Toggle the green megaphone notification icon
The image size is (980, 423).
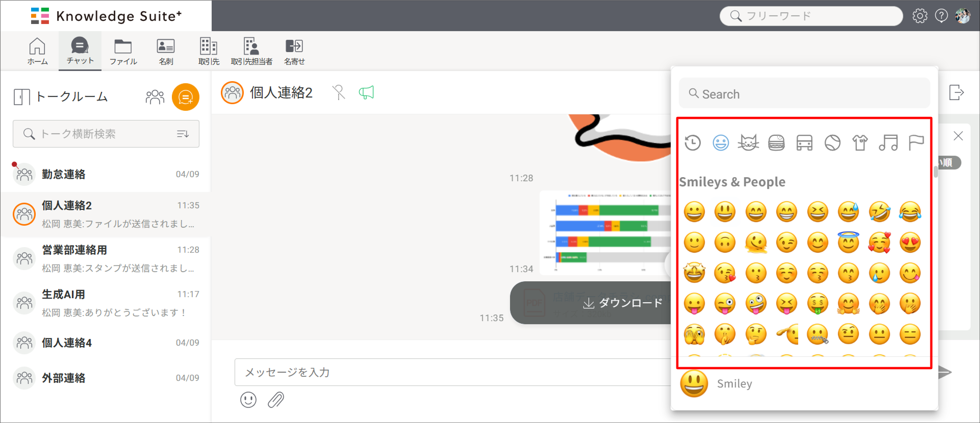(366, 92)
